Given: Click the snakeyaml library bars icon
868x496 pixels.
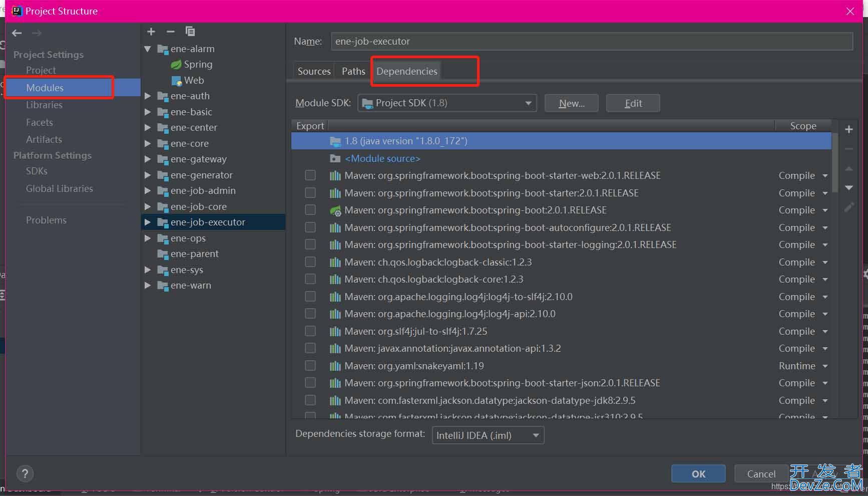Looking at the screenshot, I should click(x=335, y=366).
